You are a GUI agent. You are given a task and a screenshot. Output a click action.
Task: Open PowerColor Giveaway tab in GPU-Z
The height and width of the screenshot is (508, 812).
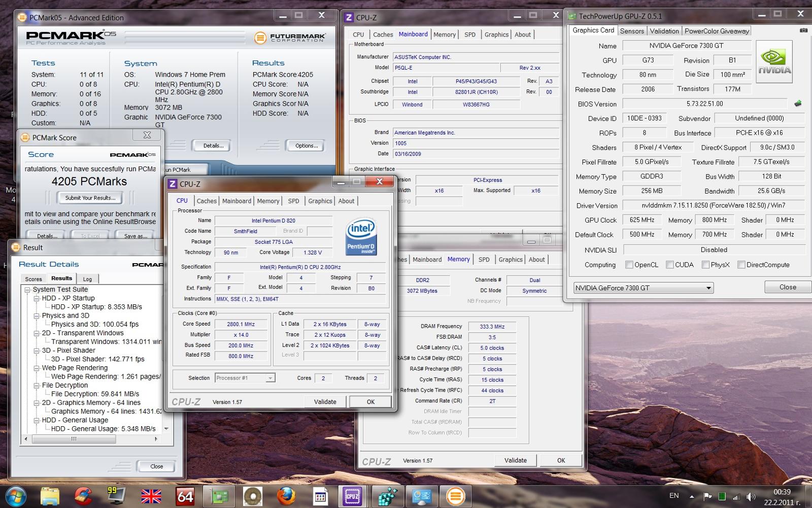717,31
